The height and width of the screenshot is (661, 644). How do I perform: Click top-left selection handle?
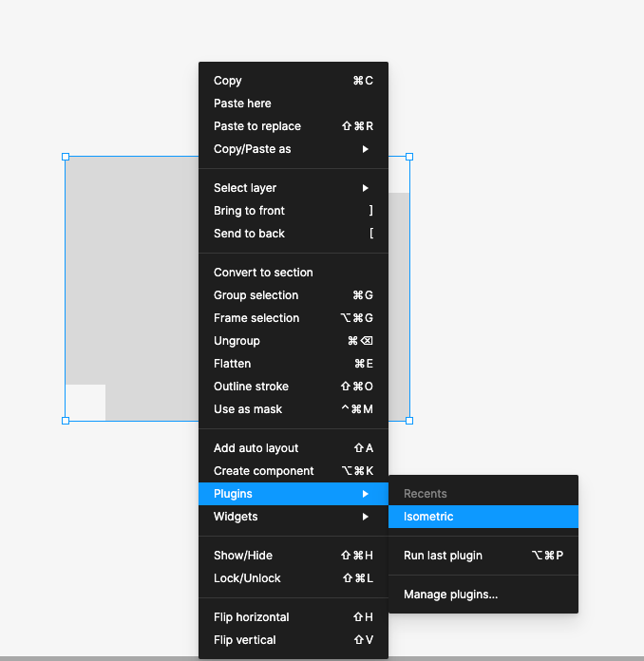[66, 157]
